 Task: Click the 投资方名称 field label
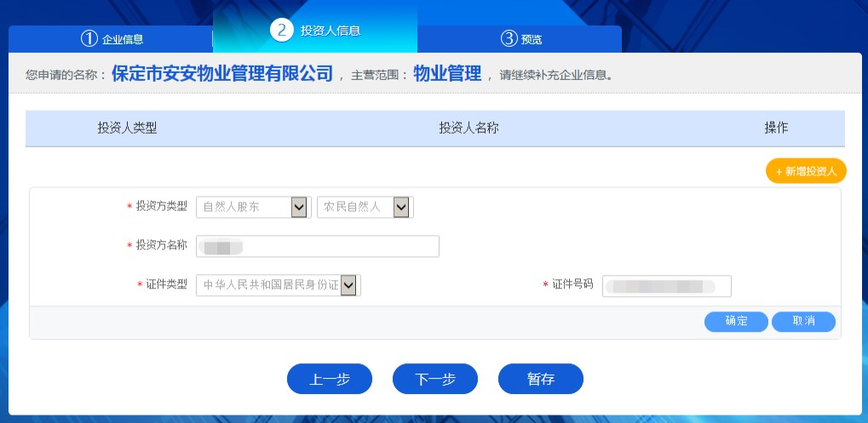(x=161, y=245)
